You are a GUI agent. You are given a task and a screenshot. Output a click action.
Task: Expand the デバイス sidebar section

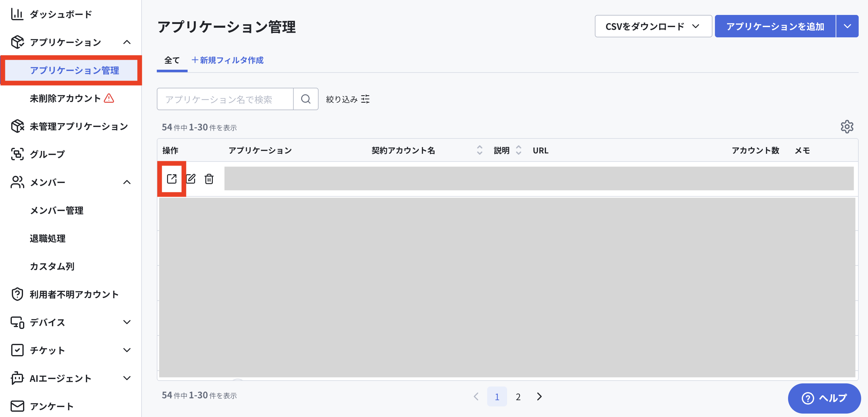[127, 322]
